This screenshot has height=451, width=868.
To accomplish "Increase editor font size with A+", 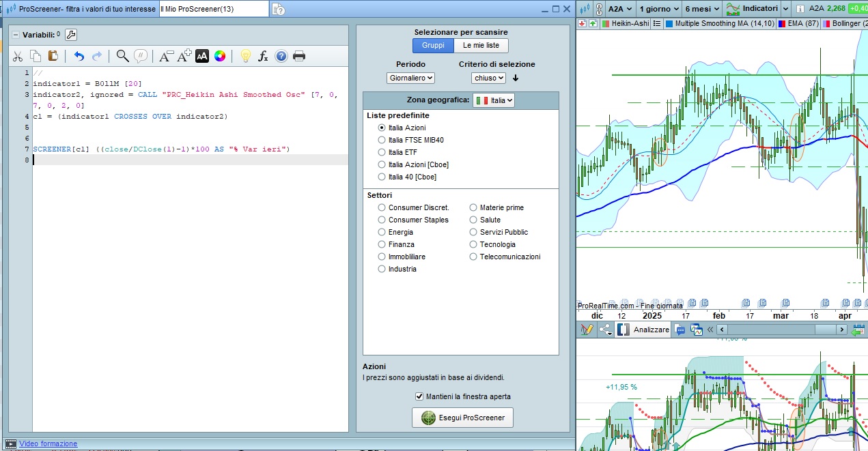I will (184, 56).
